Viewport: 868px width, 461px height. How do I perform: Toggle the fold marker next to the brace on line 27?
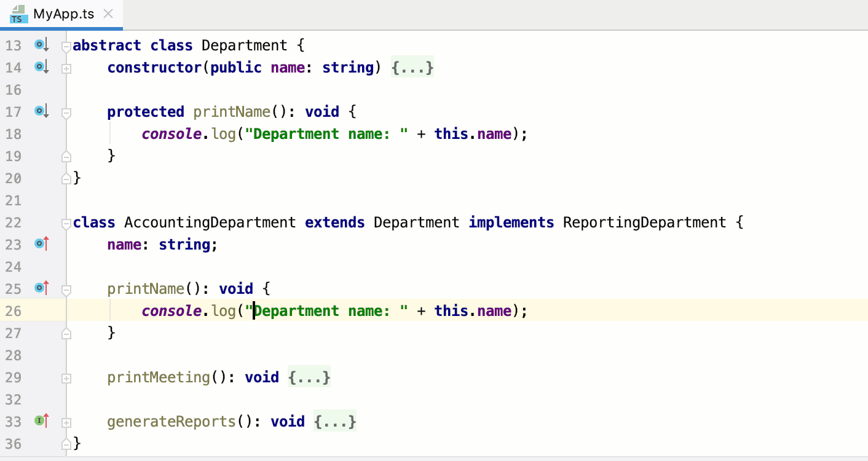tap(66, 333)
